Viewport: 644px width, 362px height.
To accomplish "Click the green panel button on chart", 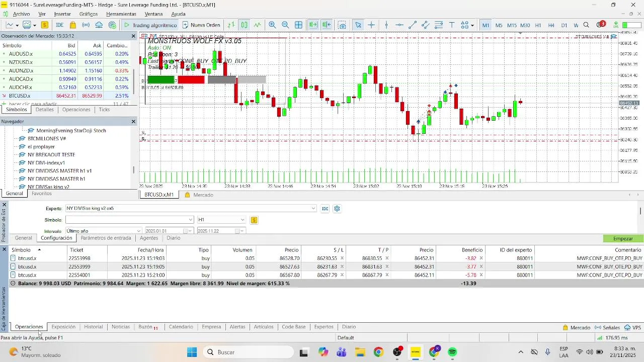I will pos(160,79).
